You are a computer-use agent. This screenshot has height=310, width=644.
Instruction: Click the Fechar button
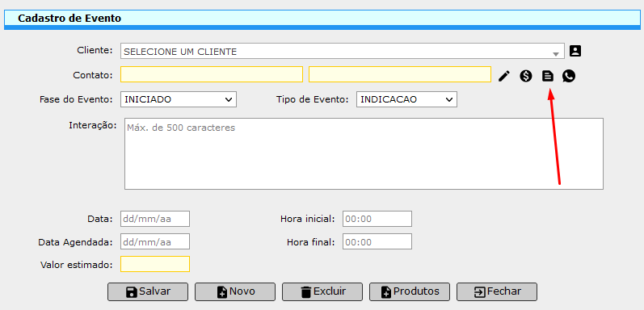click(x=497, y=292)
